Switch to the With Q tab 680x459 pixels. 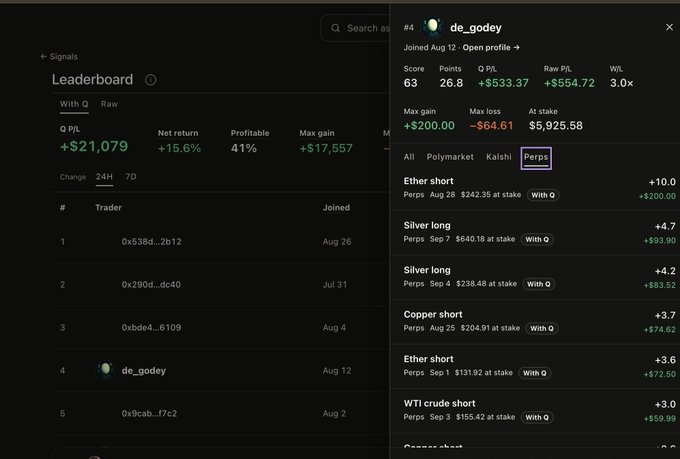click(x=74, y=105)
